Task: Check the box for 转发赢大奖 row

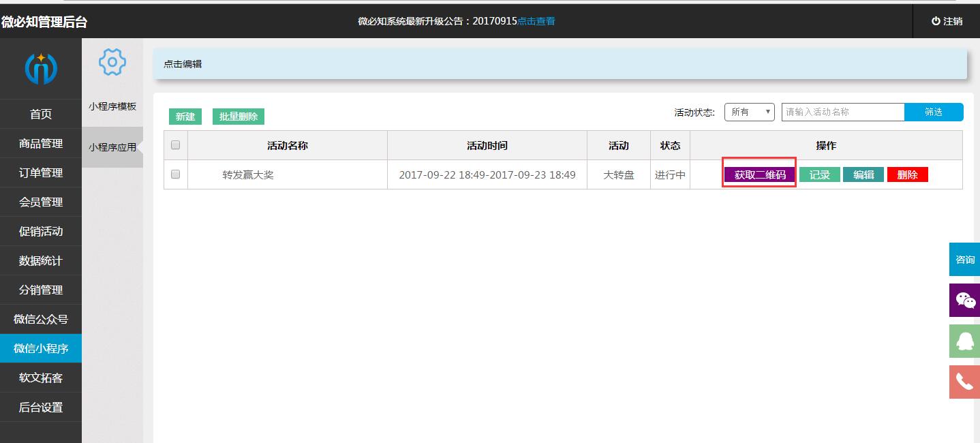Action: tap(175, 174)
